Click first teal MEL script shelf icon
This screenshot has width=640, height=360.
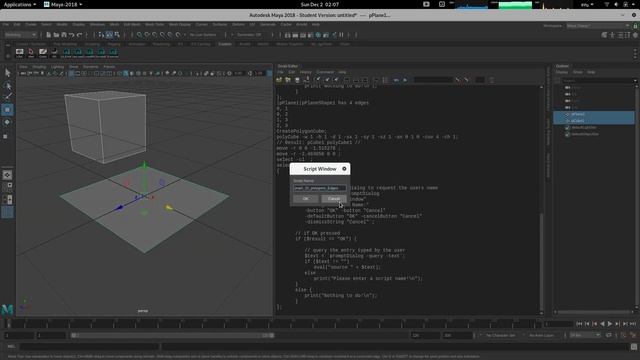(66, 53)
